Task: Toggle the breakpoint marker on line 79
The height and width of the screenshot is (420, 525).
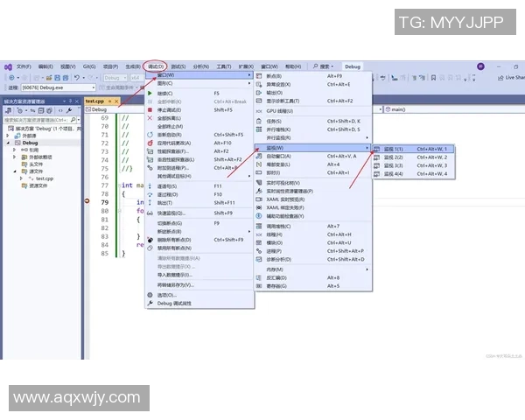Action: coord(87,202)
